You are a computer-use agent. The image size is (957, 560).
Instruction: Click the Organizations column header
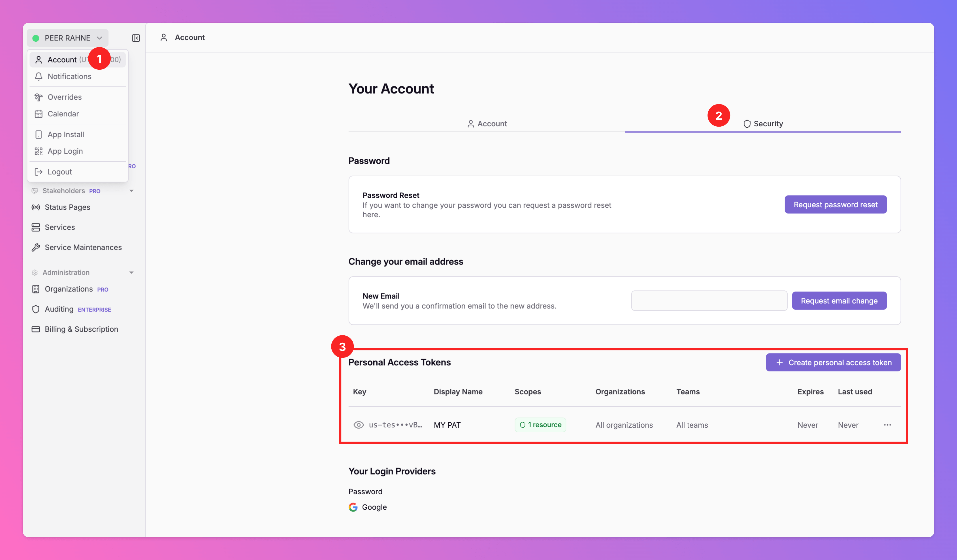point(620,392)
